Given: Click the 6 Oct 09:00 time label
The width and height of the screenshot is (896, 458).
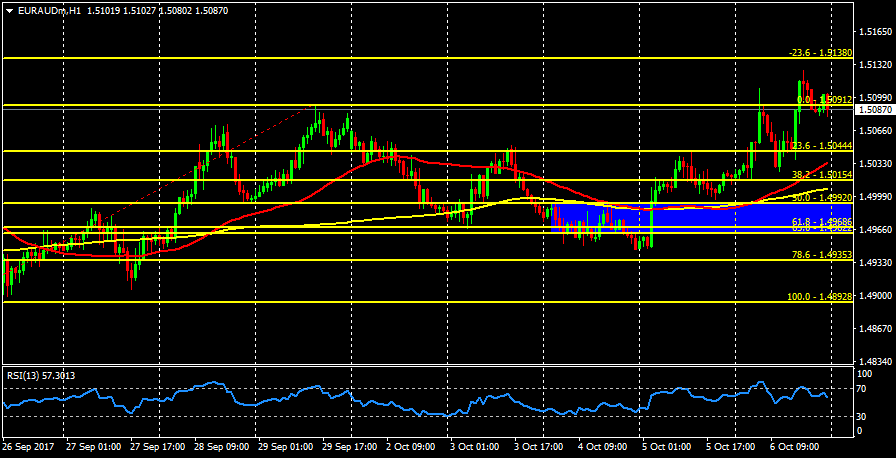Looking at the screenshot, I should [793, 447].
